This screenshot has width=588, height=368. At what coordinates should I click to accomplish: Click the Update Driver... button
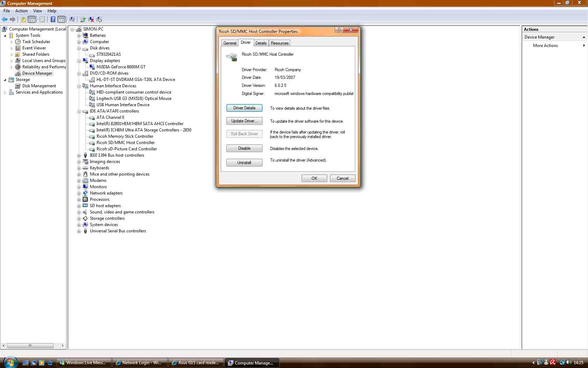click(x=244, y=121)
